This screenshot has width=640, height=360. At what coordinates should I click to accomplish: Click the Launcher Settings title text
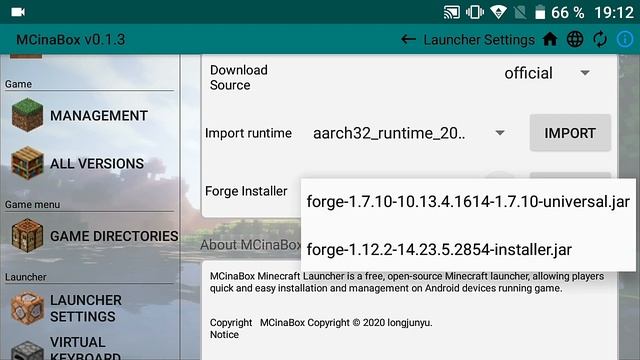pos(479,40)
